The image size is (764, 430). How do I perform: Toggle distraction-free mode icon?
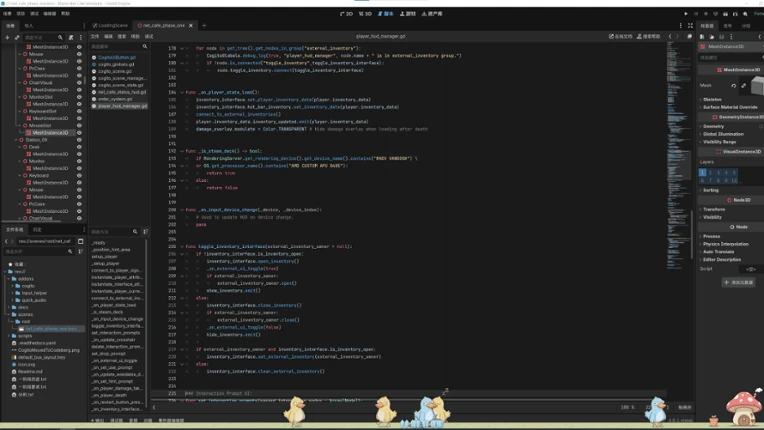[690, 25]
